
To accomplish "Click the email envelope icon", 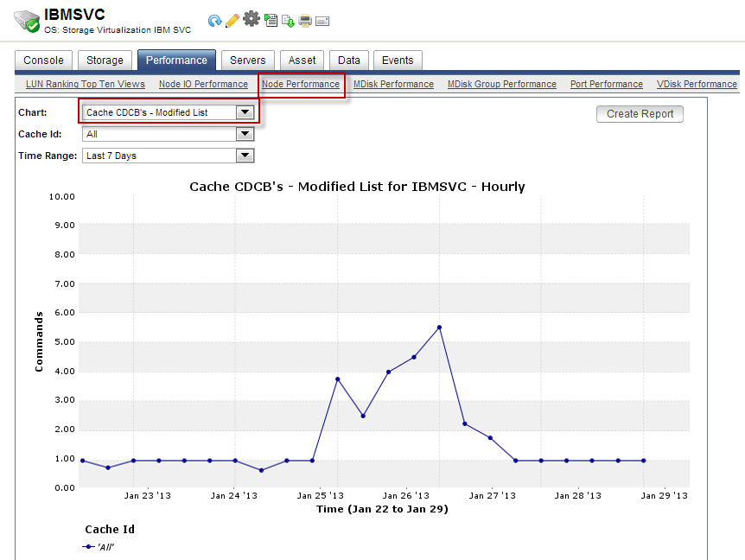I will click(322, 22).
